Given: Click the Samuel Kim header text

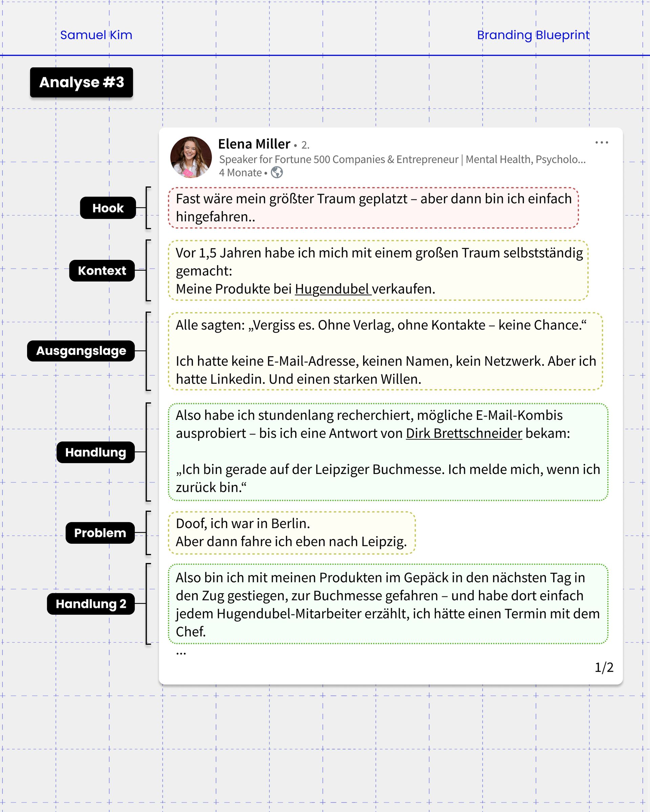Looking at the screenshot, I should (x=96, y=35).
